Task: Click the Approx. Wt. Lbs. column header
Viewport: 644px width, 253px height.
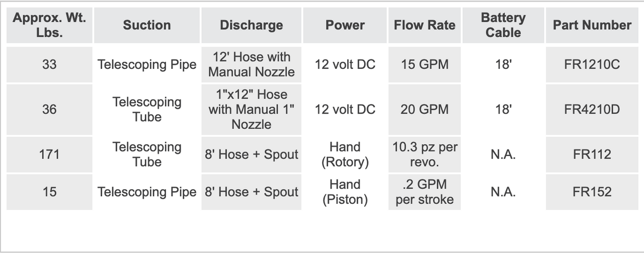Action: 49,25
